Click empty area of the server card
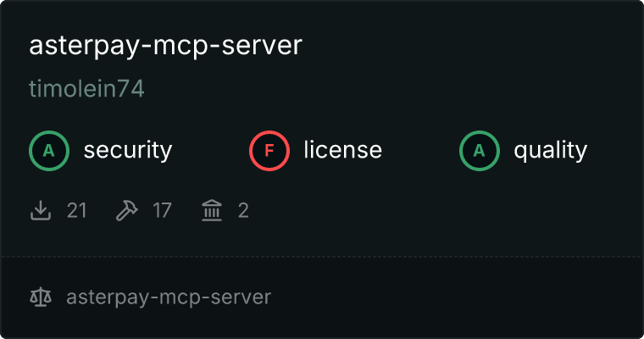Image resolution: width=644 pixels, height=339 pixels. [452, 209]
